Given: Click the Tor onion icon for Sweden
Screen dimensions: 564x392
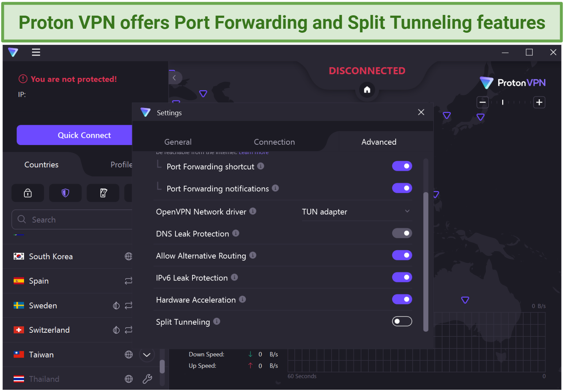Looking at the screenshot, I should pos(116,305).
